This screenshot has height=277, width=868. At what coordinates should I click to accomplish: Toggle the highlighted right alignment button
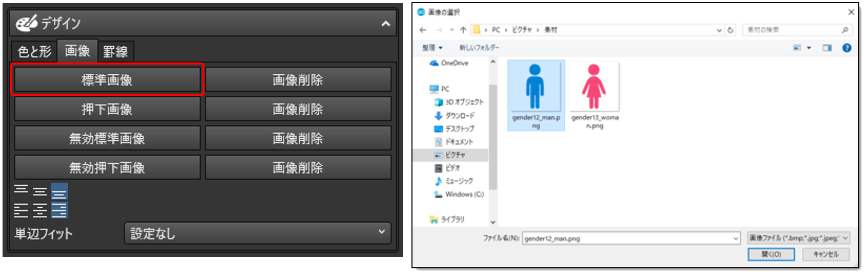click(x=59, y=210)
